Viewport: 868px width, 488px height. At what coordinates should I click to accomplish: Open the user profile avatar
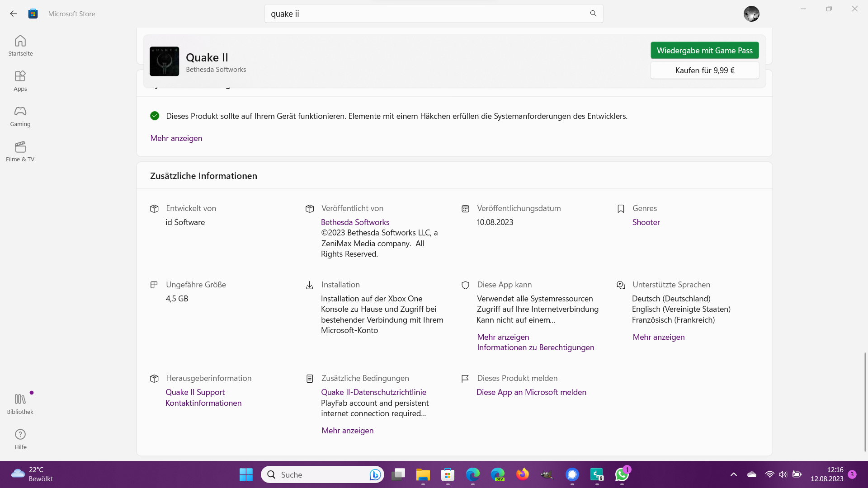pyautogui.click(x=751, y=14)
